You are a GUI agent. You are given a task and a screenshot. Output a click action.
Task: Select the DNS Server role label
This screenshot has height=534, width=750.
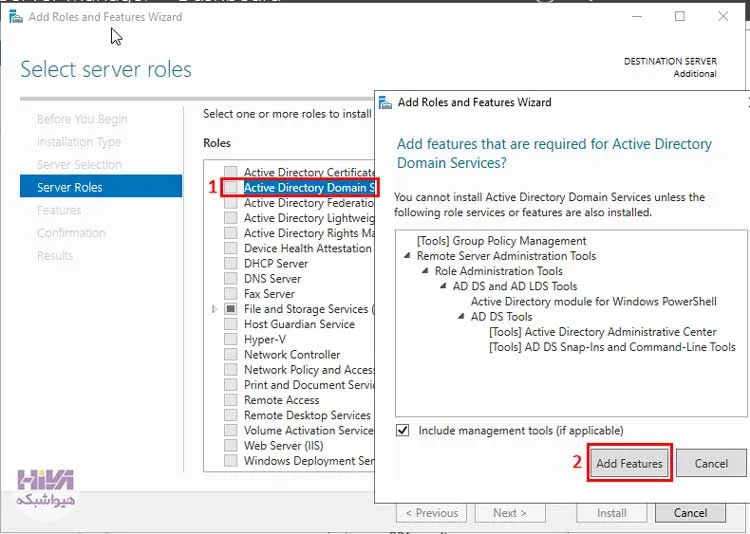point(273,278)
